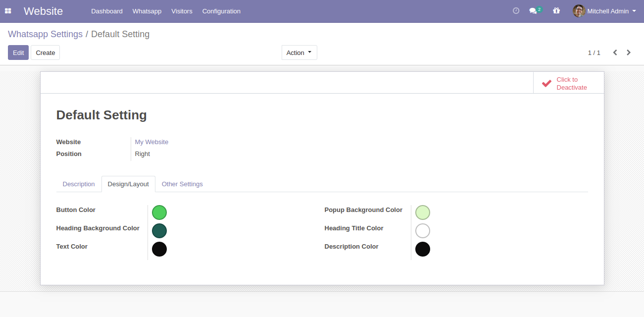Toggle Click to Deactivate status button

click(x=568, y=83)
